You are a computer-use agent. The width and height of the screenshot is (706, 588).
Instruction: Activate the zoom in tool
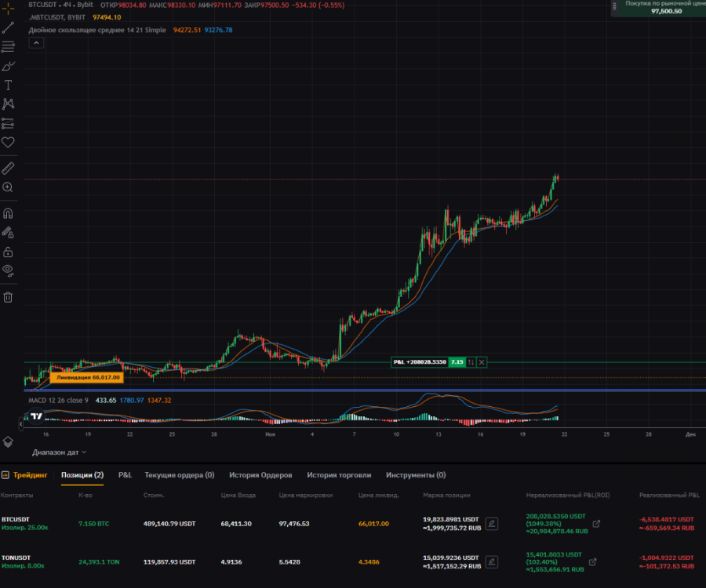(9, 187)
